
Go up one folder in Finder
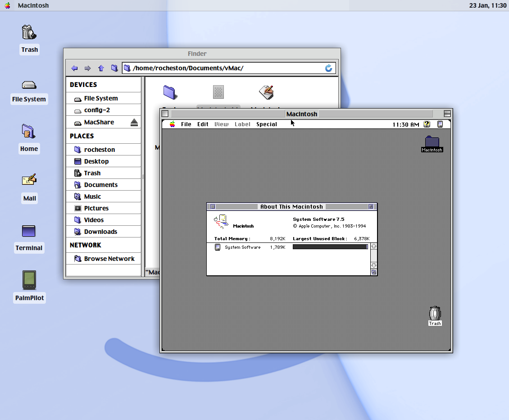point(101,68)
